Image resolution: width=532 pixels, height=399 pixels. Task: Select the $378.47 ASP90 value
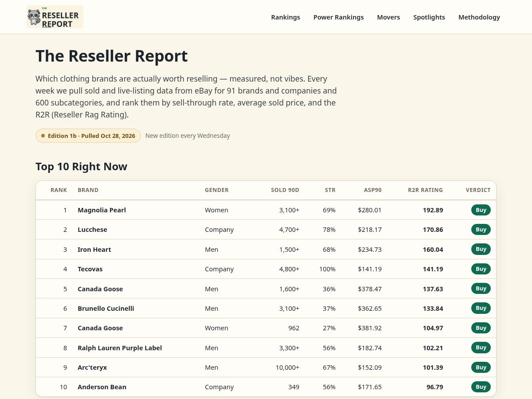coord(370,289)
